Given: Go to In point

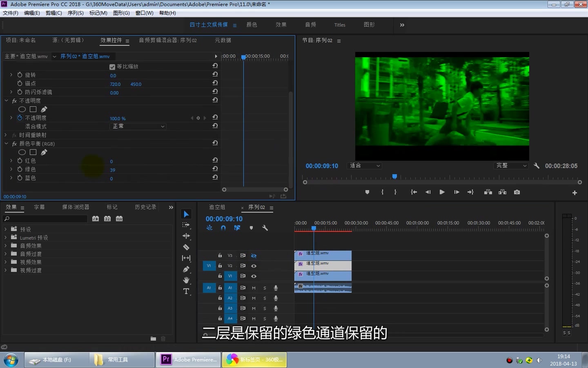Looking at the screenshot, I should [x=414, y=192].
